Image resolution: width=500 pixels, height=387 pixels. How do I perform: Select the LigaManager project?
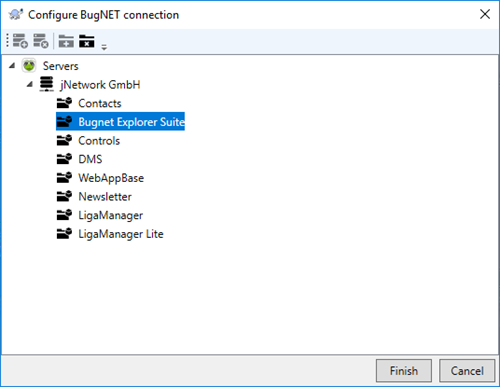point(110,215)
